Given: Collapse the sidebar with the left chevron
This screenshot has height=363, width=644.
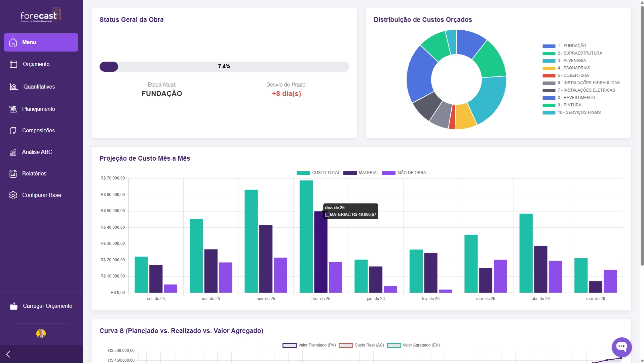Looking at the screenshot, I should tap(8, 354).
